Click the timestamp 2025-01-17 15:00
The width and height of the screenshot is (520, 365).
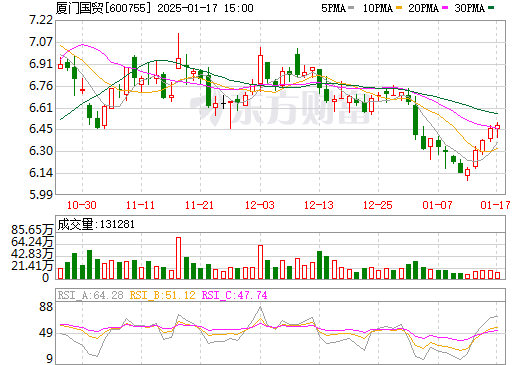pyautogui.click(x=205, y=8)
